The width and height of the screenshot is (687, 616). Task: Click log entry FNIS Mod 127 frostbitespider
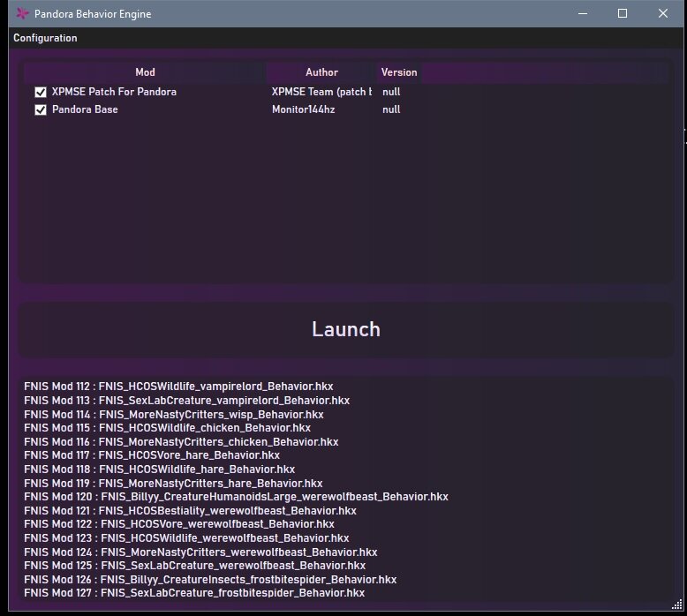[194, 593]
